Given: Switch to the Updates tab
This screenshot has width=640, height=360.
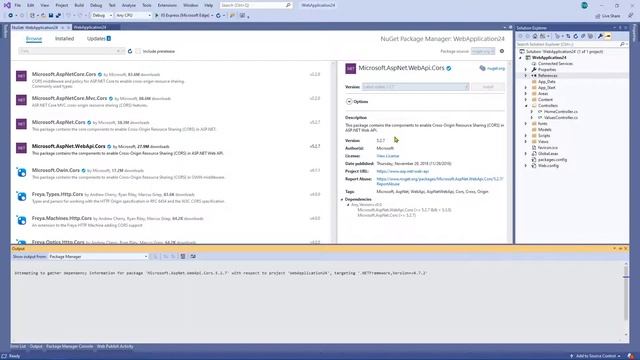Looking at the screenshot, I should 99,39.
